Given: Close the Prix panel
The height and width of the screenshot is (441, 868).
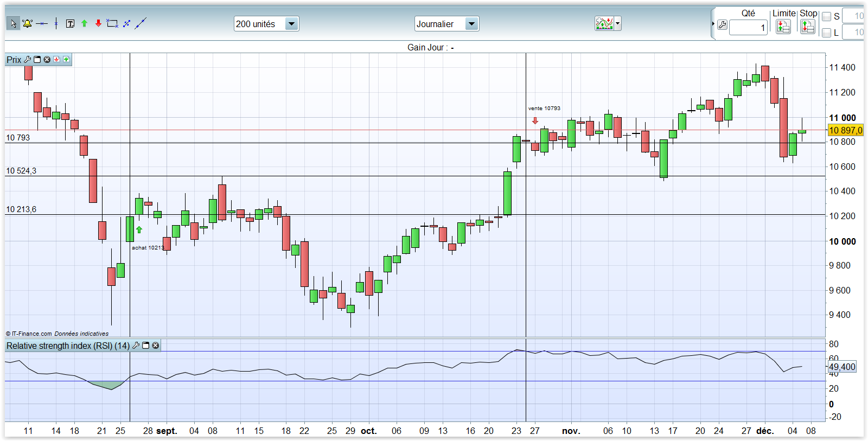Looking at the screenshot, I should pyautogui.click(x=47, y=59).
